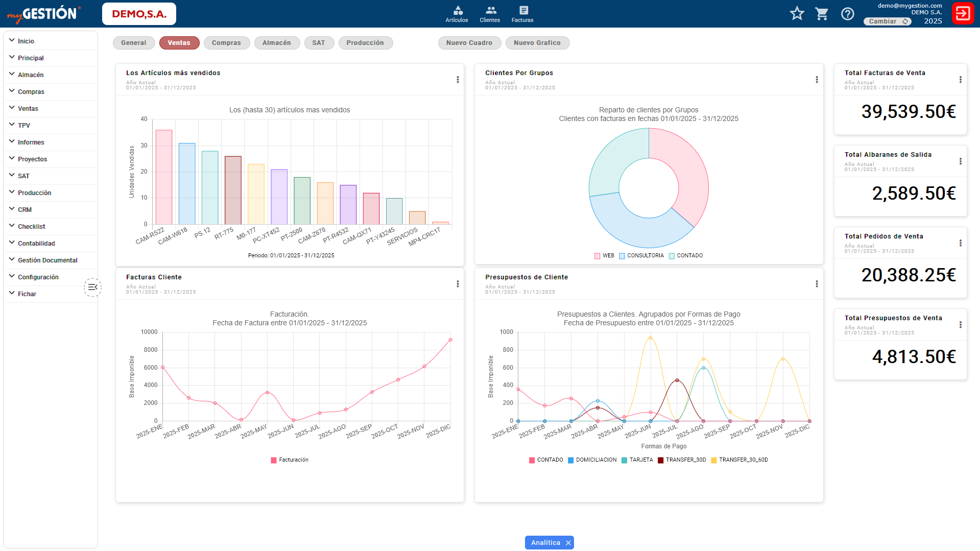Viewport: 980px width, 551px height.
Task: Expand the Contabilidad sidebar section
Action: click(36, 244)
